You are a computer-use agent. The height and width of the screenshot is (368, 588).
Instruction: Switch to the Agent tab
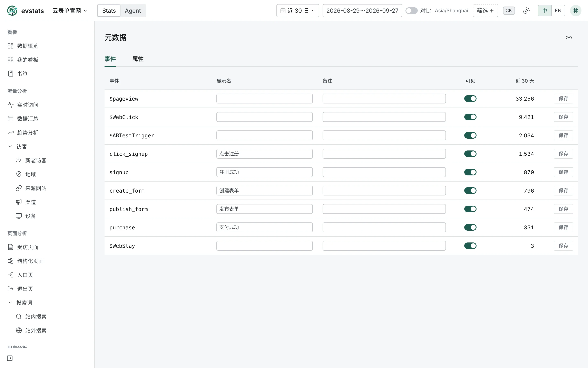(133, 11)
